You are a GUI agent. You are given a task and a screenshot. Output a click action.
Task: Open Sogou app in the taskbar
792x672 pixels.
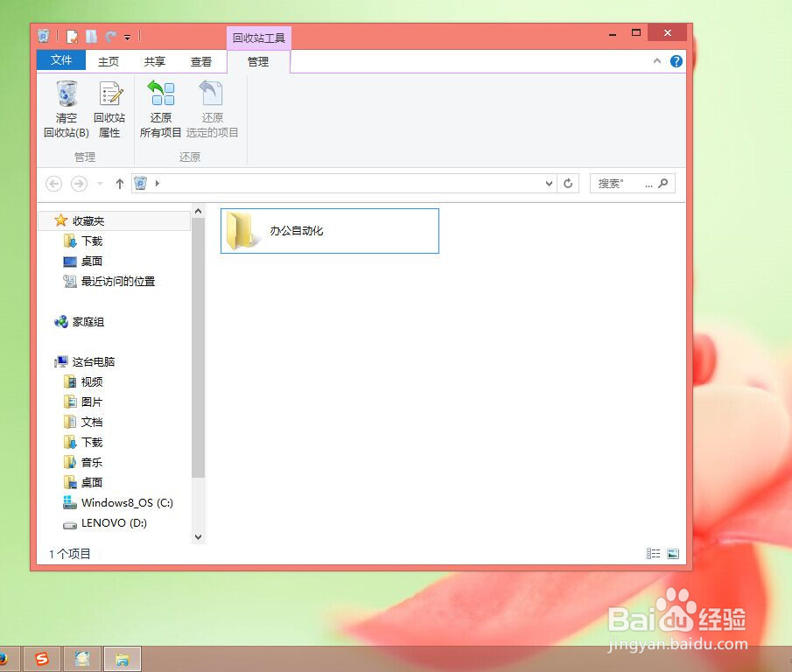point(41,658)
